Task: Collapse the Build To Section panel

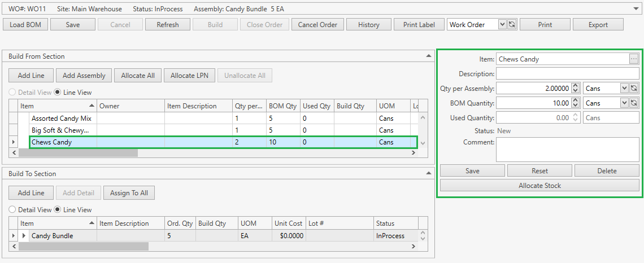Action: click(x=428, y=173)
